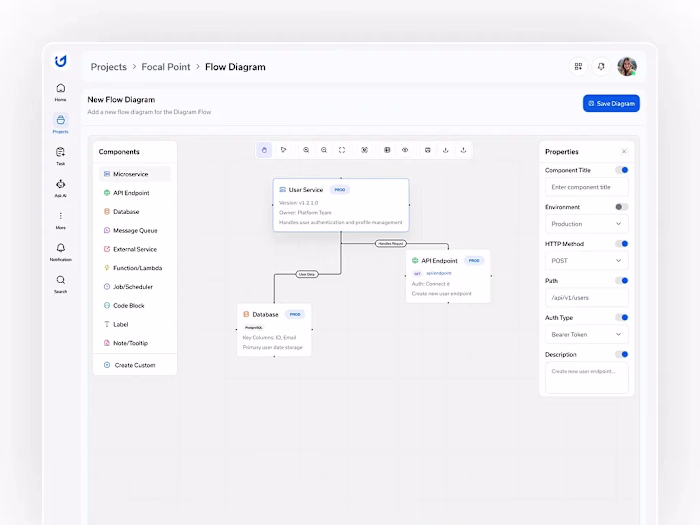700x525 pixels.
Task: Select the Code Block component
Action: [x=135, y=305]
